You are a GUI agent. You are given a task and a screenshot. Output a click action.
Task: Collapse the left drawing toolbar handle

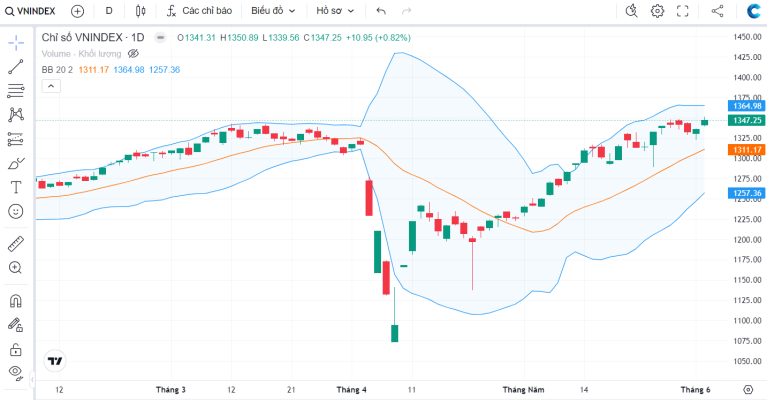pyautogui.click(x=32, y=379)
